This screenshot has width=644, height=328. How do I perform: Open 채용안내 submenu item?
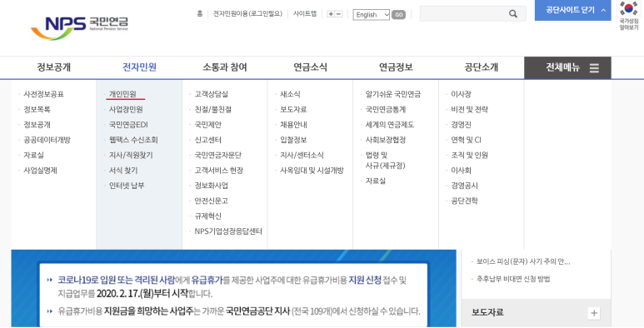(x=293, y=124)
